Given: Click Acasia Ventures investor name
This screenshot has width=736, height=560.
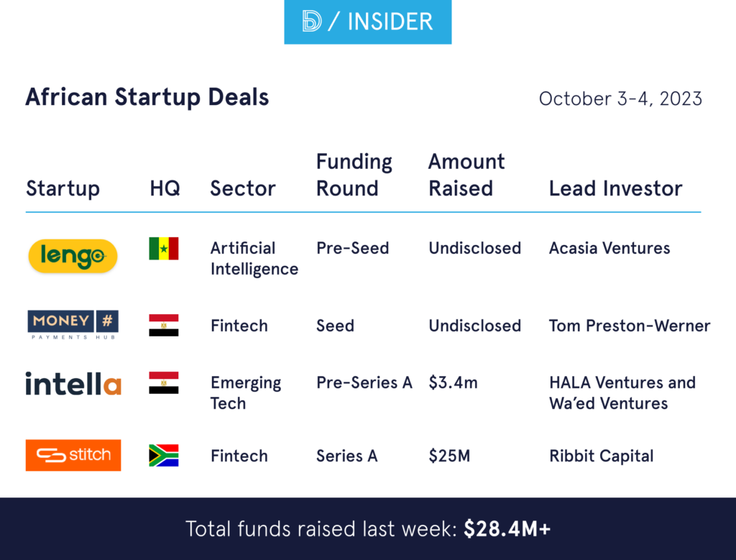Looking at the screenshot, I should (x=609, y=248).
